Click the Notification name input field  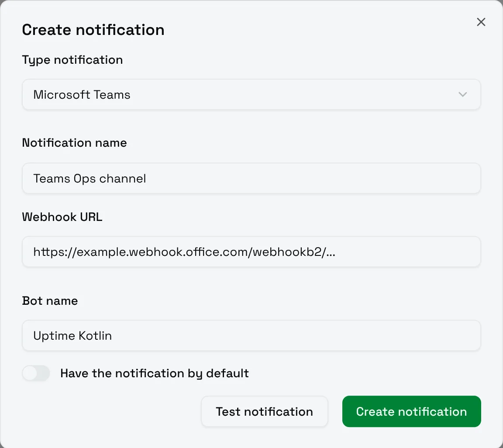251,178
